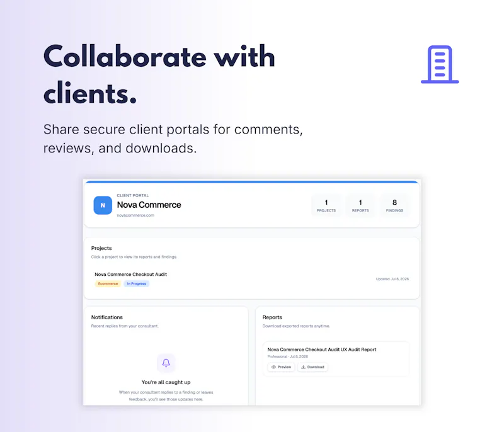Click the Share secure client portals description

tap(173, 139)
